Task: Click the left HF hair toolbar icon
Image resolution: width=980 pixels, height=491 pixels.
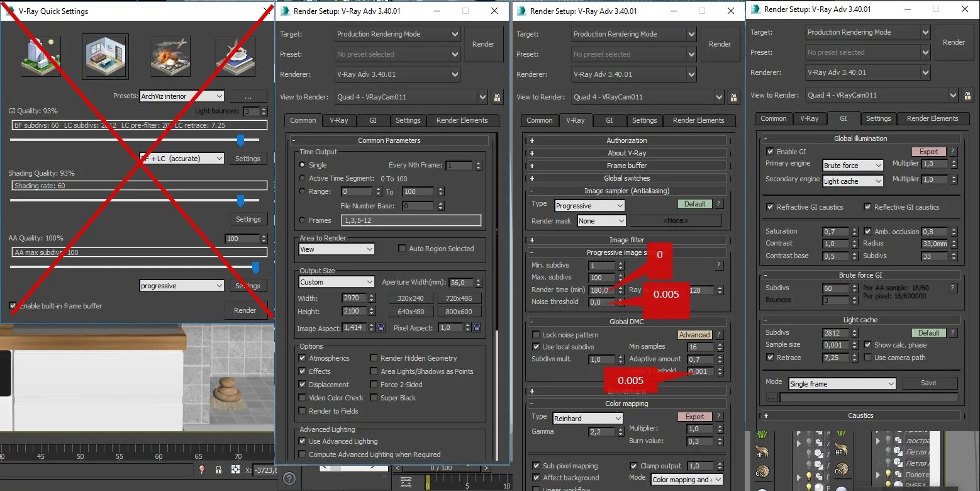Action: coord(762,451)
